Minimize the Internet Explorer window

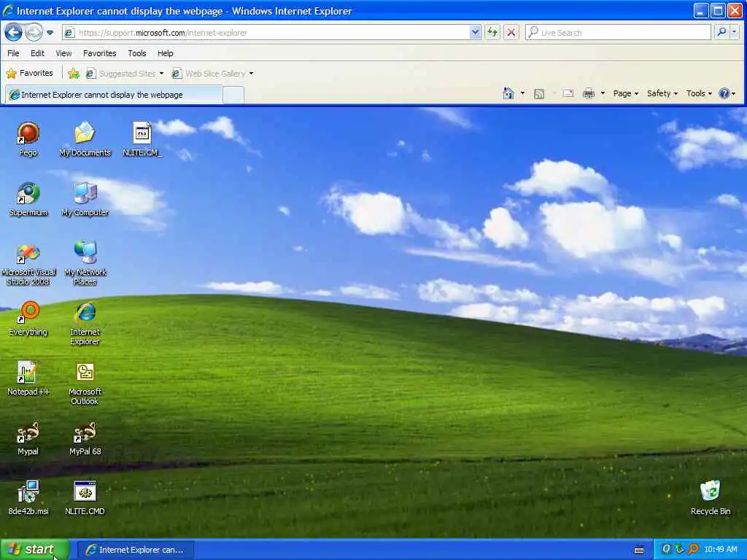click(x=700, y=10)
